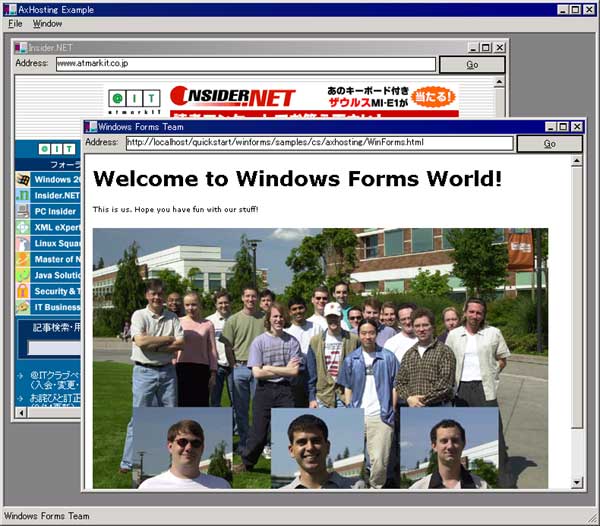The height and width of the screenshot is (526, 600).
Task: Click the XML eXpert forum icon
Action: click(23, 227)
